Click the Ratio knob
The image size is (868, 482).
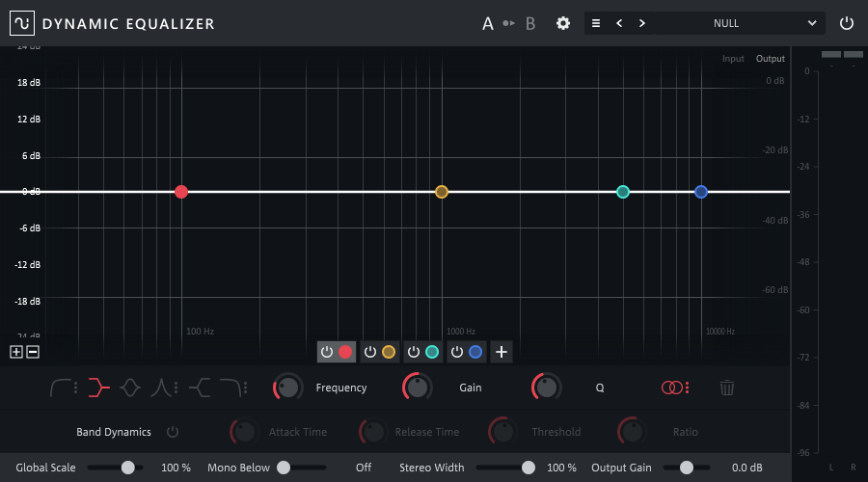point(632,432)
